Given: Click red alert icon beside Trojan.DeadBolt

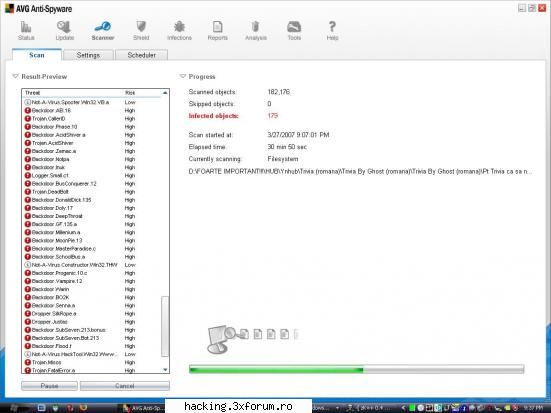Looking at the screenshot, I should click(x=27, y=192).
